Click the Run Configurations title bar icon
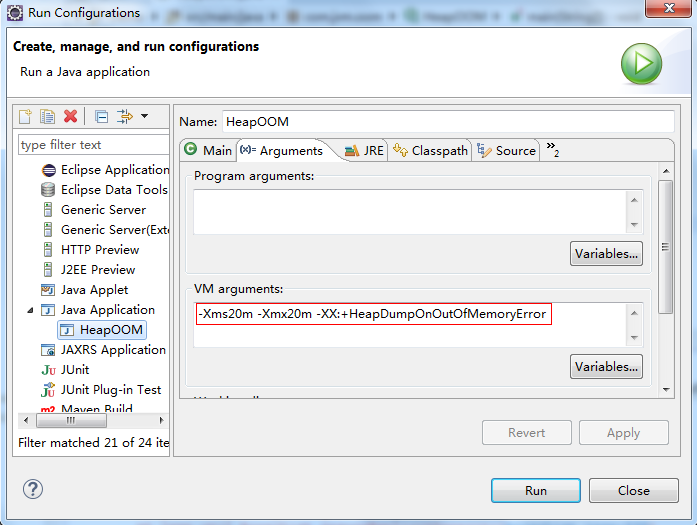Viewport: 697px width, 525px height. pyautogui.click(x=15, y=13)
